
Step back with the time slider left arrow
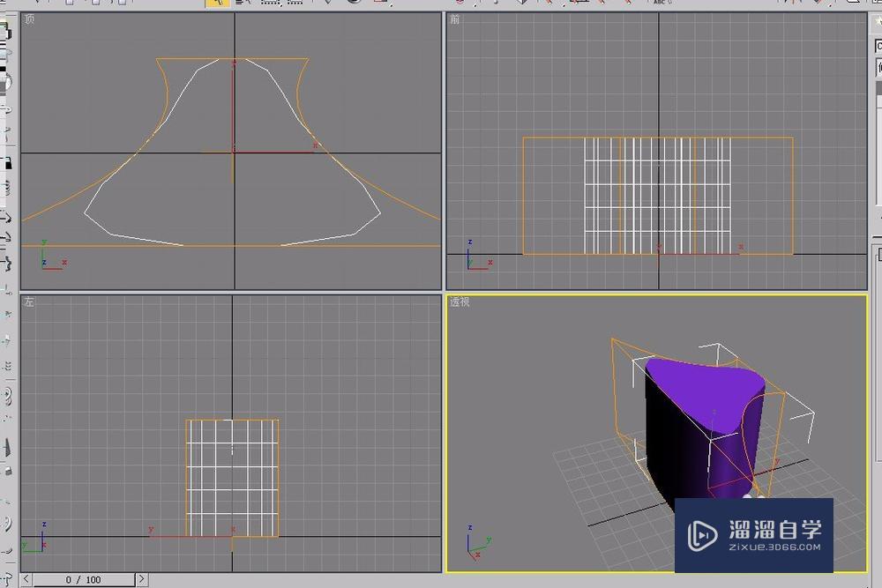[26, 579]
